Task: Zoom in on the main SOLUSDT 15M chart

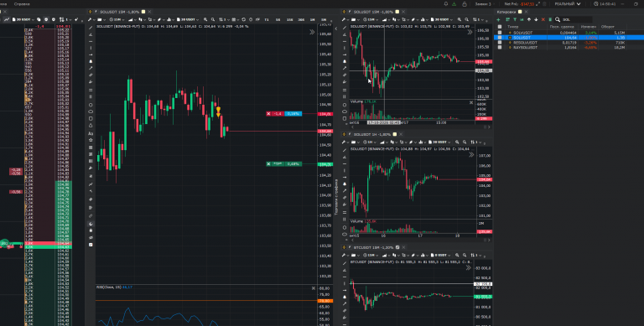Action: tap(205, 19)
